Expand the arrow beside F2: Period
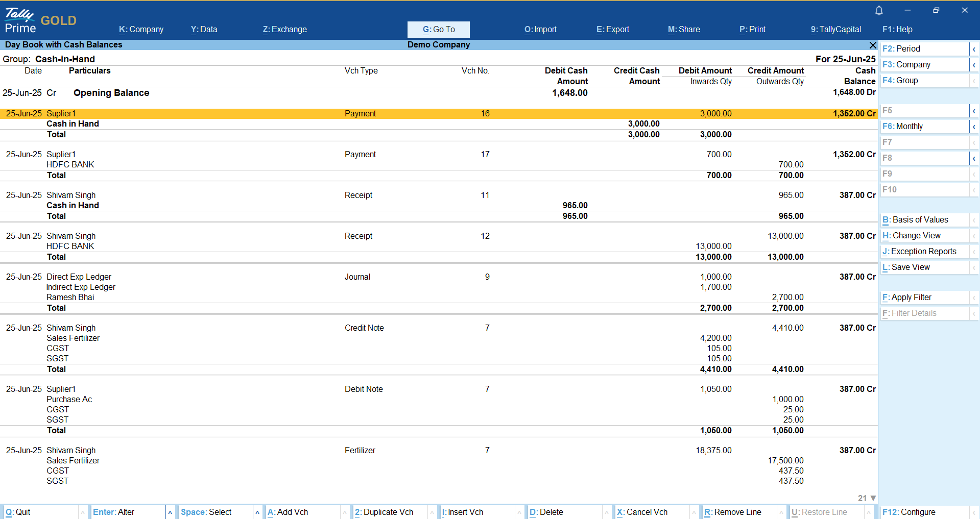The image size is (980, 519). click(x=974, y=49)
